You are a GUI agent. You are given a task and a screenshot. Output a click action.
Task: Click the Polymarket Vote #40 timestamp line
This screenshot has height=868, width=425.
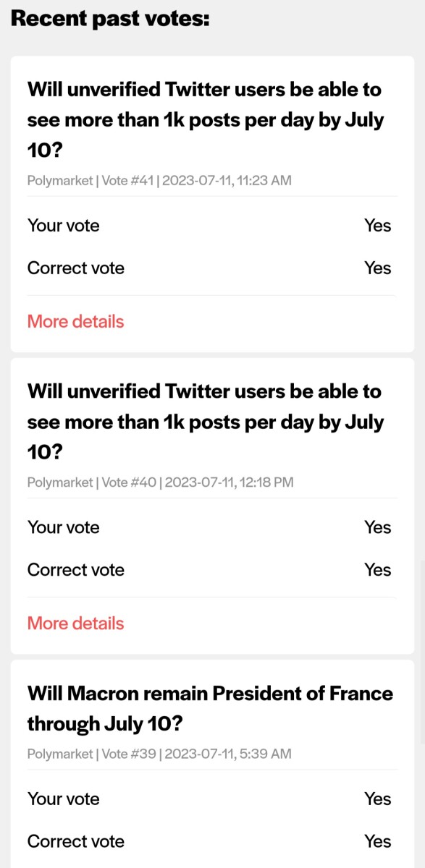tap(161, 482)
